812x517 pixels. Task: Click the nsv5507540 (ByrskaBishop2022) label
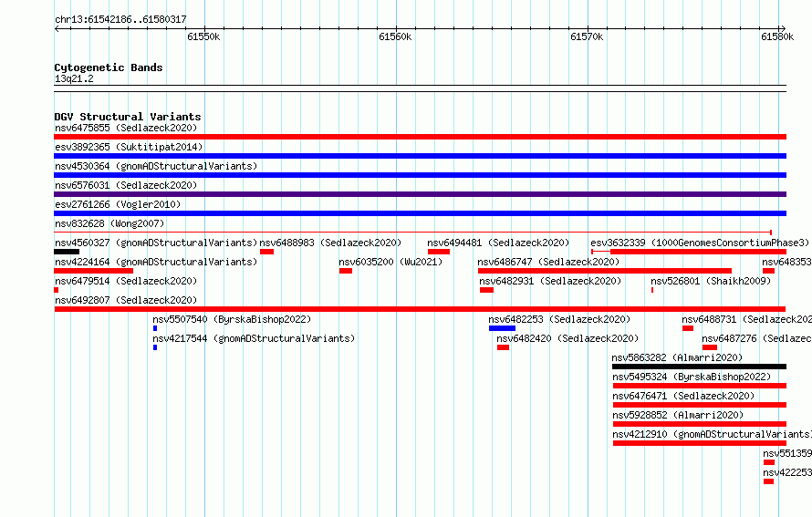[x=232, y=319]
